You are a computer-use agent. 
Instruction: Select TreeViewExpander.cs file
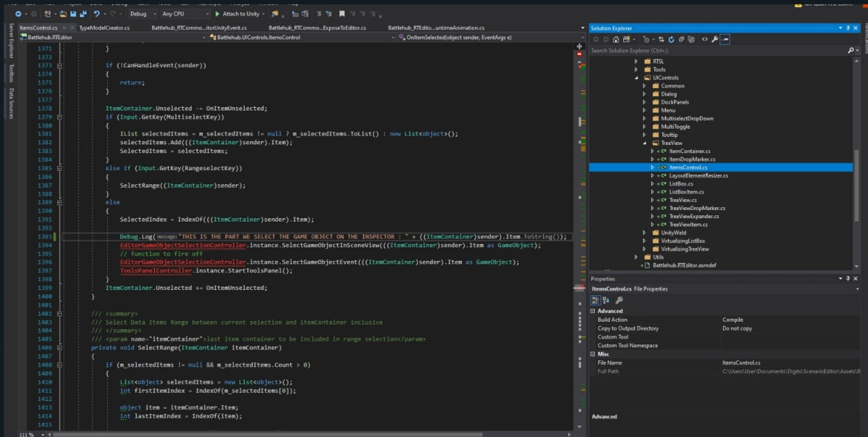(x=694, y=216)
